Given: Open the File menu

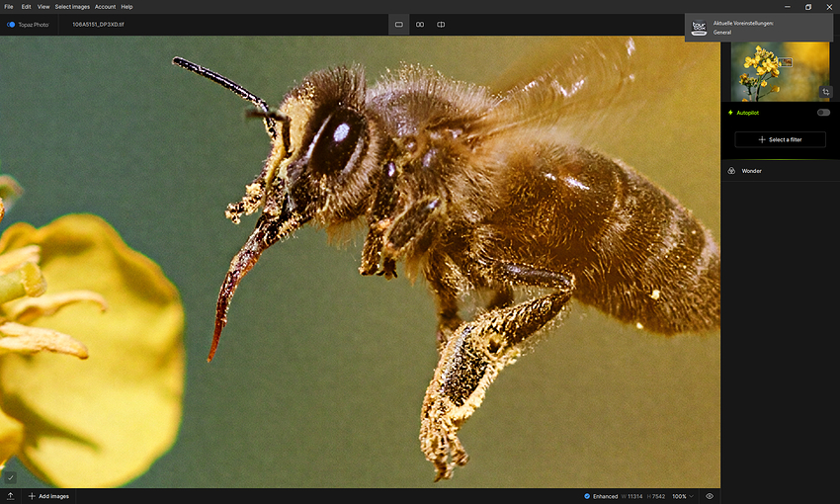Looking at the screenshot, I should point(9,7).
